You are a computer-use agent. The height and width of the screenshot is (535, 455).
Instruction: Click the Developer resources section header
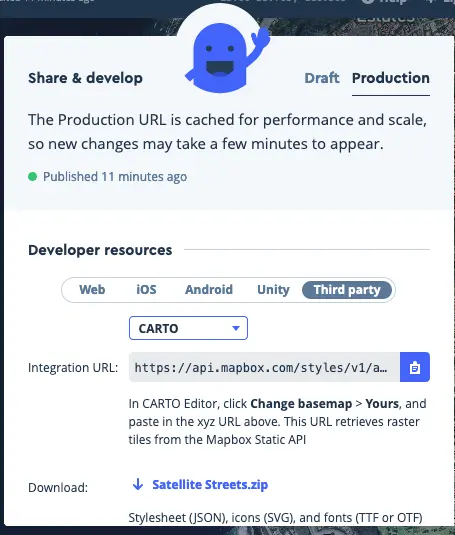tap(100, 250)
